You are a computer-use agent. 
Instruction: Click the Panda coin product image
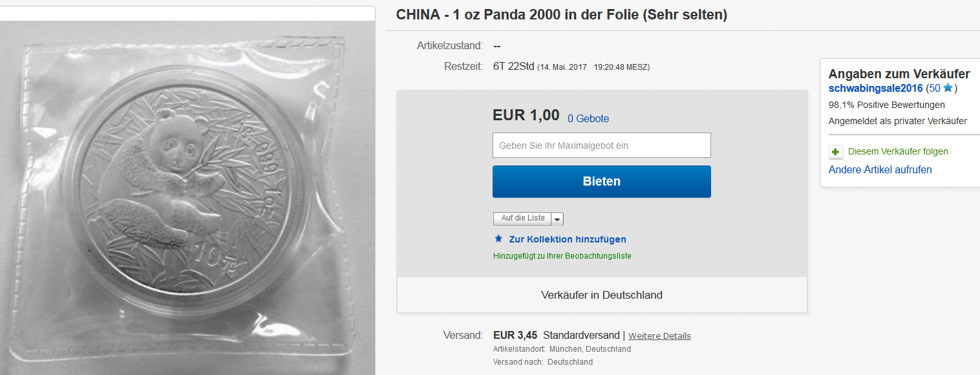[x=187, y=197]
